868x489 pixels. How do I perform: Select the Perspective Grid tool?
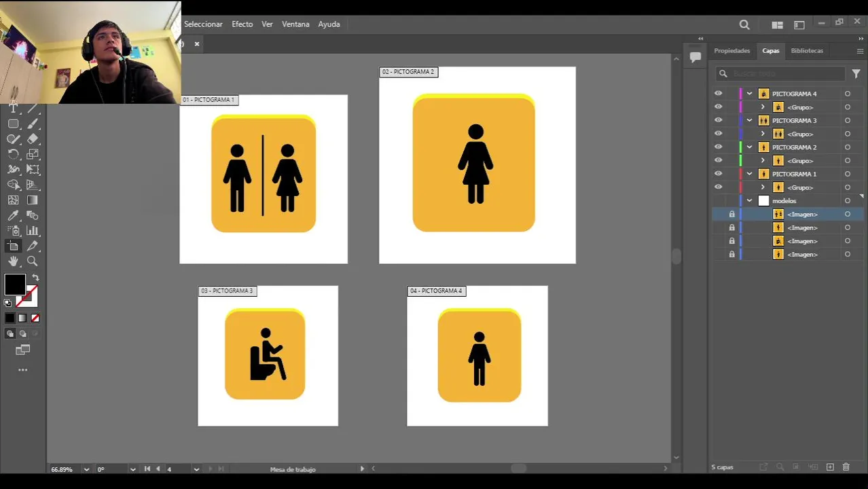33,185
